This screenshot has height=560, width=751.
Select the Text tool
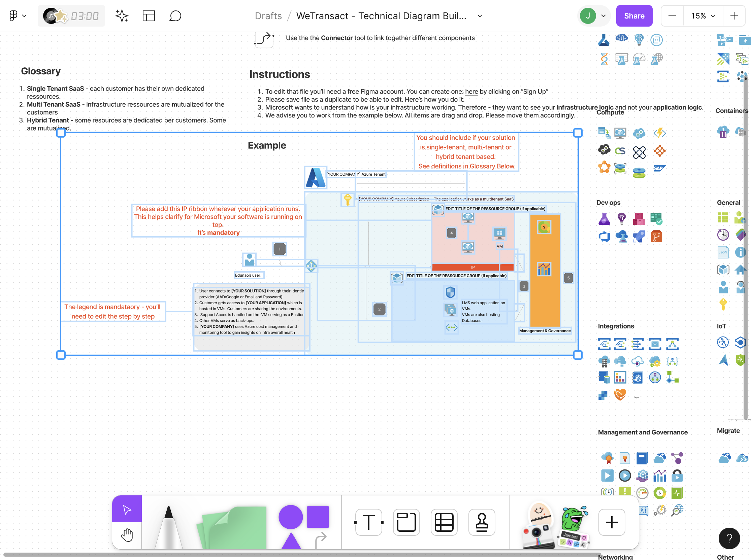pos(369,522)
